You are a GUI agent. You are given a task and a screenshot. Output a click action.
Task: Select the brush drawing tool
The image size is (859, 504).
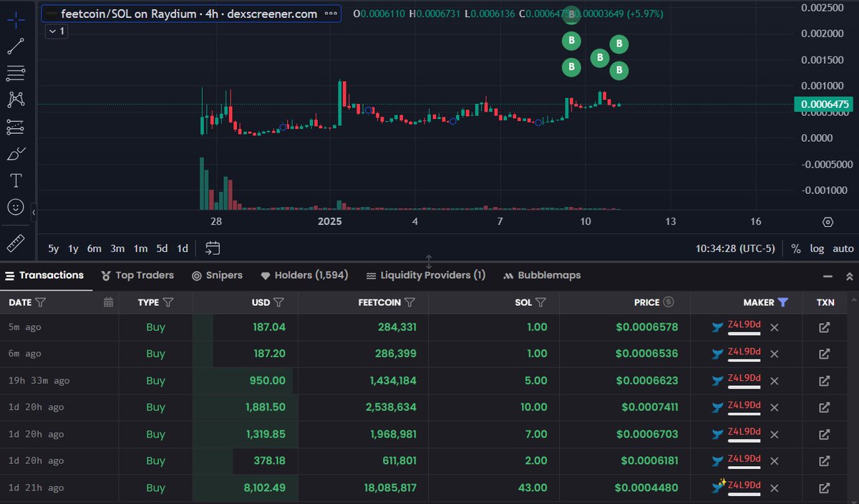[x=16, y=153]
